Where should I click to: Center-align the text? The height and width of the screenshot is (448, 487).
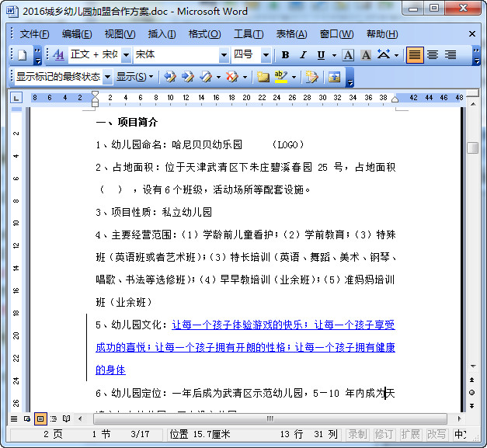point(433,55)
